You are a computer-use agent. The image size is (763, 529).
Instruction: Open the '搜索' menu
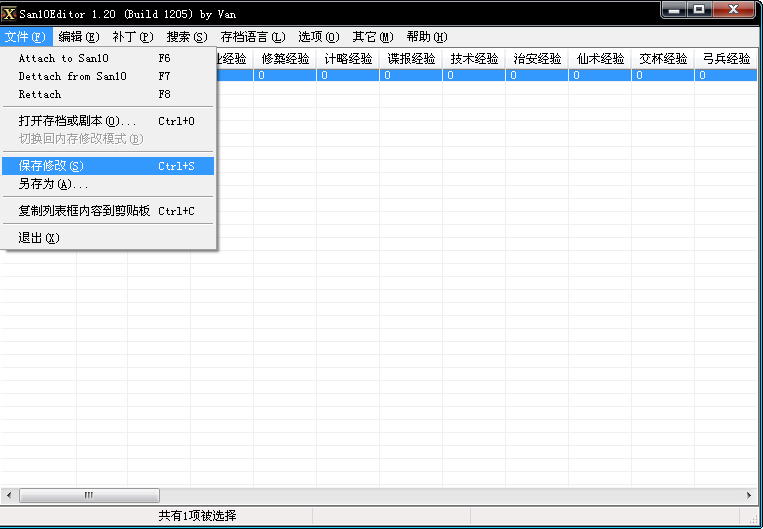tap(187, 37)
